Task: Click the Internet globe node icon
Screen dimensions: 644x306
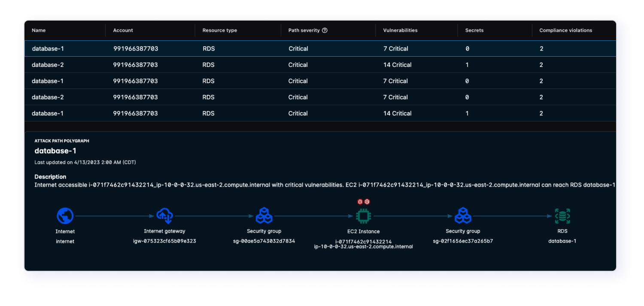Action: click(65, 216)
